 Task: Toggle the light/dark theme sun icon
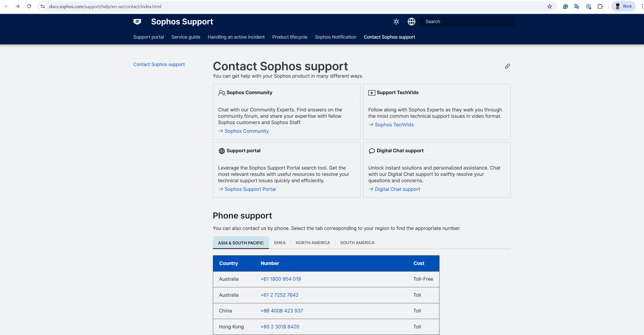tap(396, 22)
